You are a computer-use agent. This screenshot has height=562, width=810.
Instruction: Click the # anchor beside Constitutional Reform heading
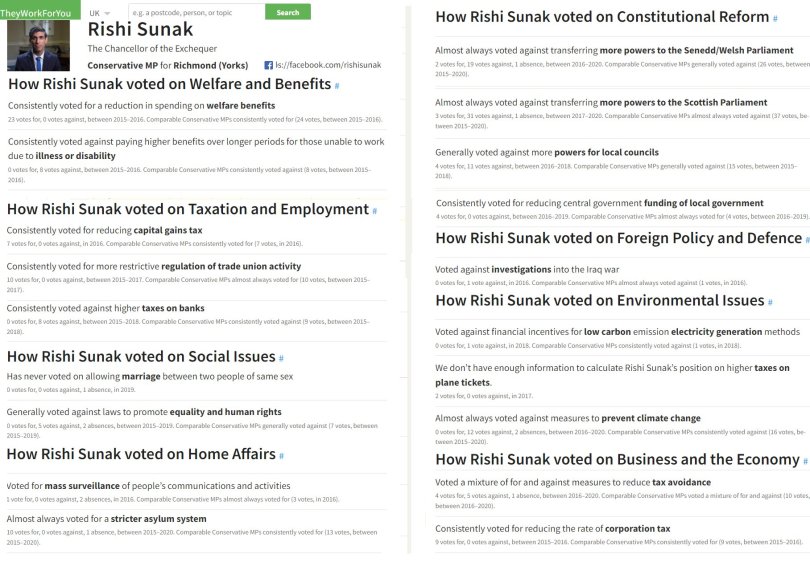[x=776, y=19]
